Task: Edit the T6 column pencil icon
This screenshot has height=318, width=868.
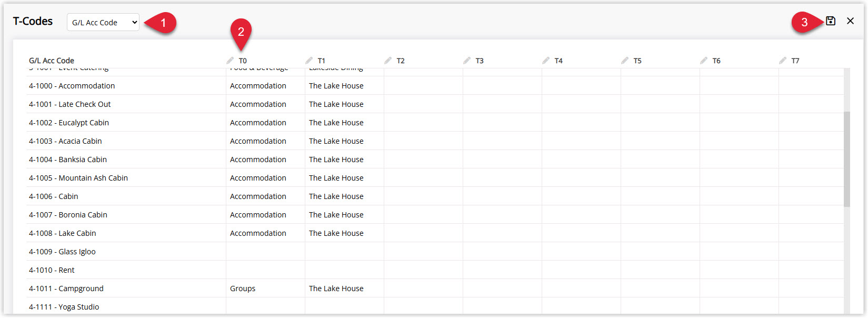Action: [x=704, y=61]
